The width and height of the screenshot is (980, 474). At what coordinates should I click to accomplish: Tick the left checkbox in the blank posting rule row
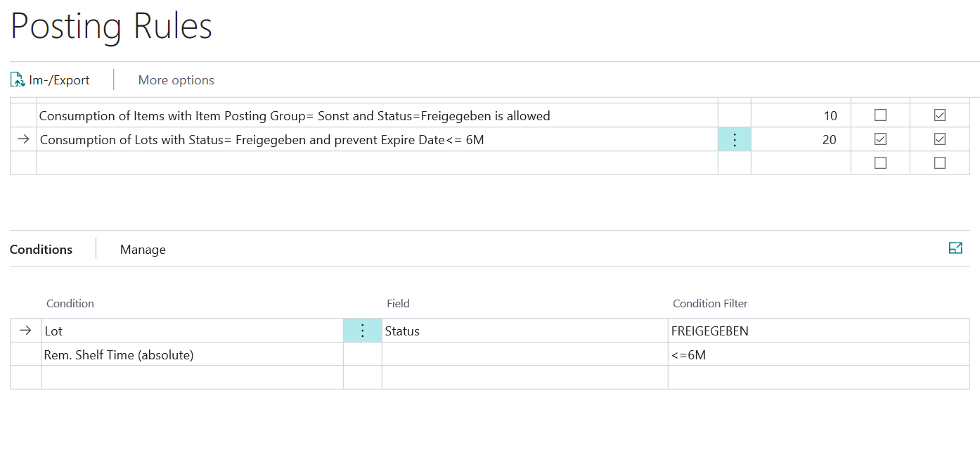point(880,163)
